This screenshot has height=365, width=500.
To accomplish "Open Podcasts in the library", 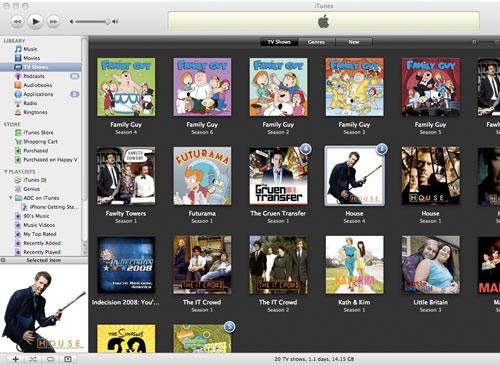I will tap(34, 76).
